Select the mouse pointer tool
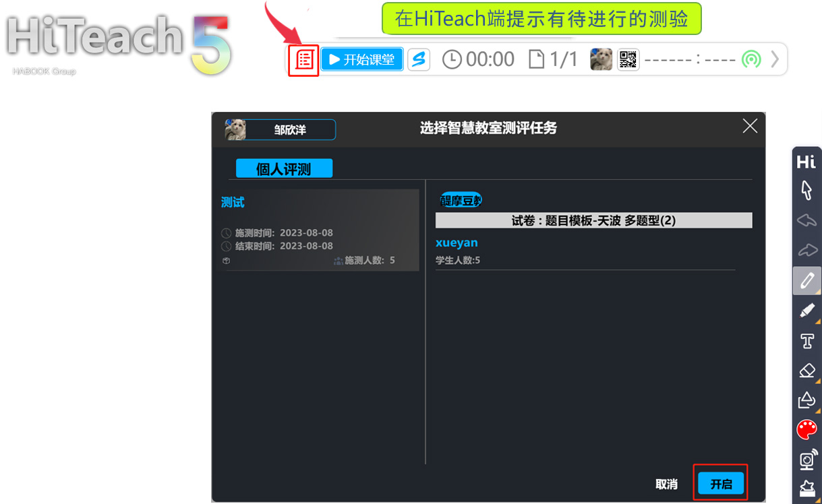The width and height of the screenshot is (822, 504). tap(806, 190)
